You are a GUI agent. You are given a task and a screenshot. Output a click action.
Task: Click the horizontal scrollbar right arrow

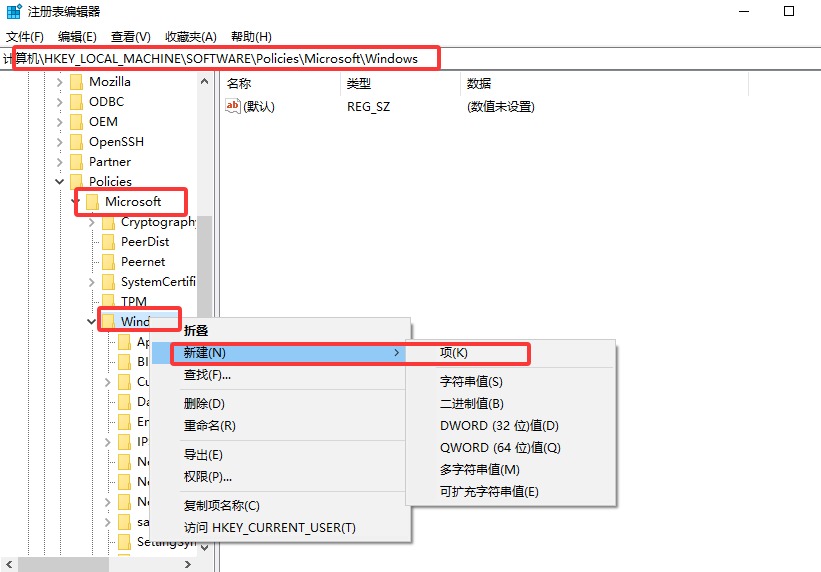coord(188,564)
